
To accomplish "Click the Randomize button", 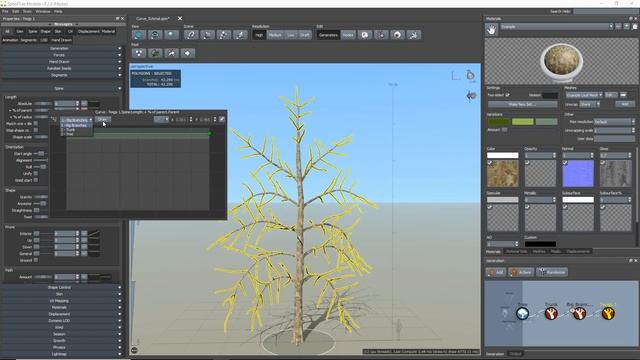I will click(552, 272).
